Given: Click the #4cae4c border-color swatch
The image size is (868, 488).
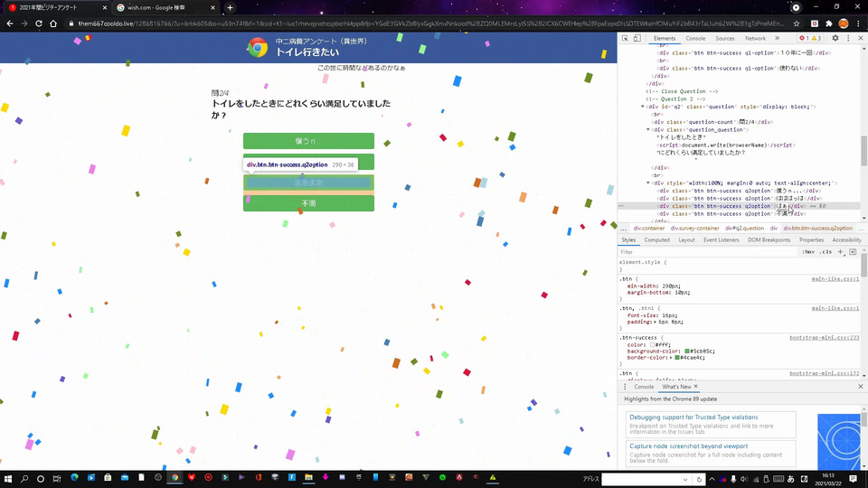Looking at the screenshot, I should coord(677,358).
